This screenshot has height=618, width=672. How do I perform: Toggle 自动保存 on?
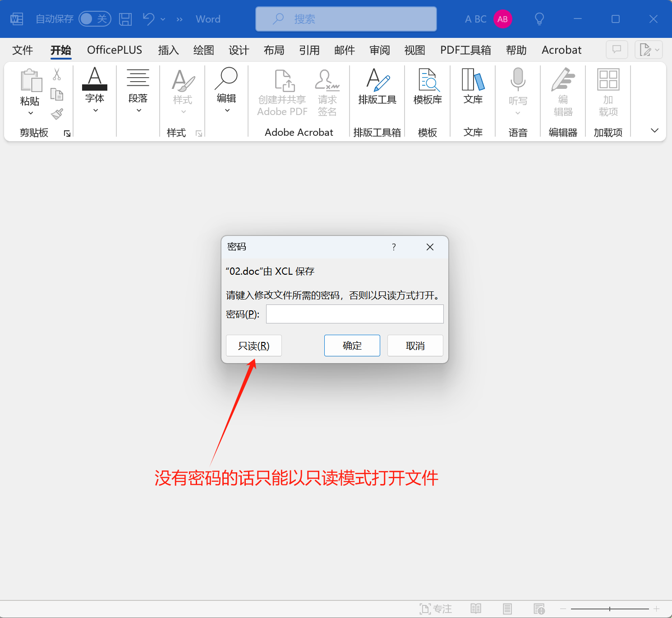95,19
